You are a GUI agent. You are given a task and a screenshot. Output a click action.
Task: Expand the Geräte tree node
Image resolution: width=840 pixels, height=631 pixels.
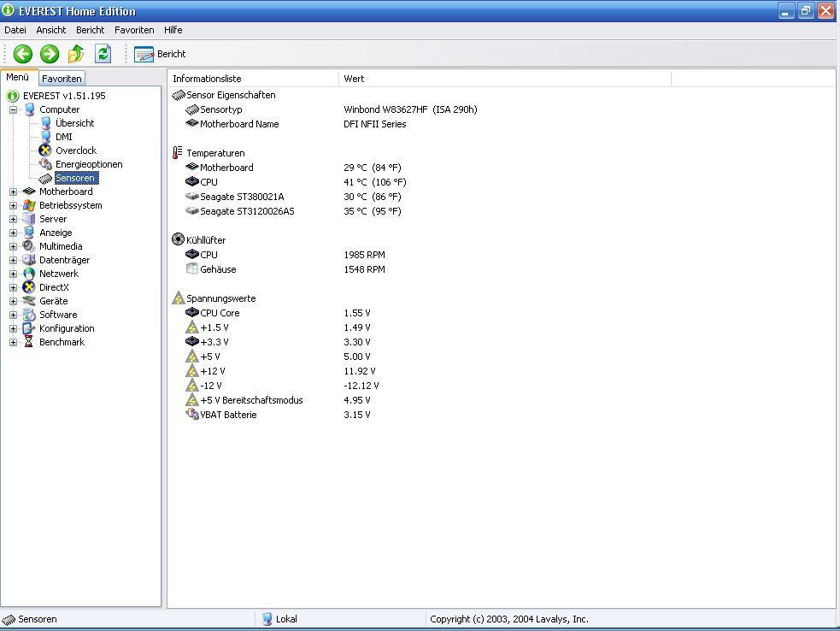(x=13, y=301)
